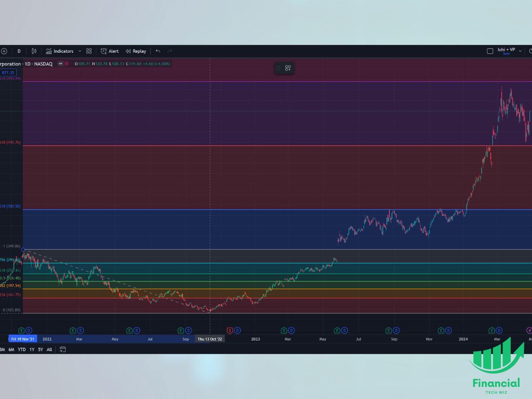532x399 pixels.
Task: Click the blue Save link under Ichi + VP
Action: 506,54
